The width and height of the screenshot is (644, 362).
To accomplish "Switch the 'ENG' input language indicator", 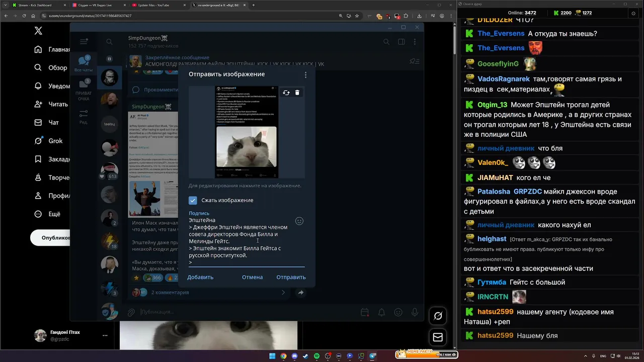I will pyautogui.click(x=603, y=356).
